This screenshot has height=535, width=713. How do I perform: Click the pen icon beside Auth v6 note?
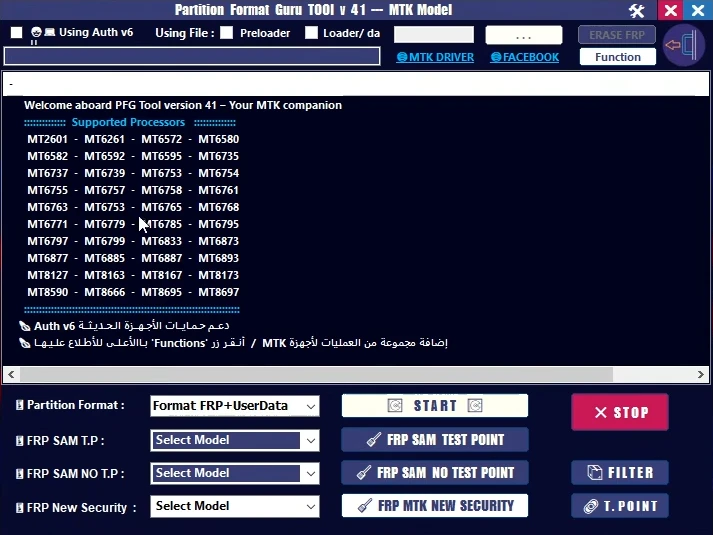[25, 326]
